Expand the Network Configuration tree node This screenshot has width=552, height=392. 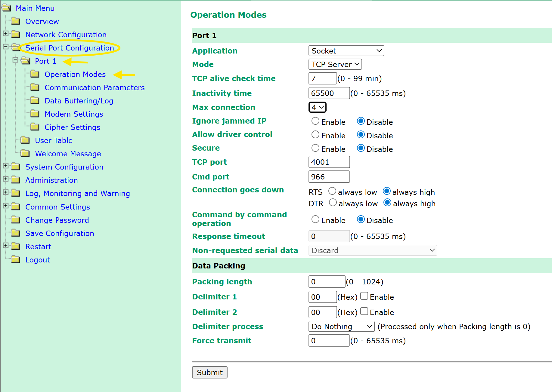click(x=6, y=33)
